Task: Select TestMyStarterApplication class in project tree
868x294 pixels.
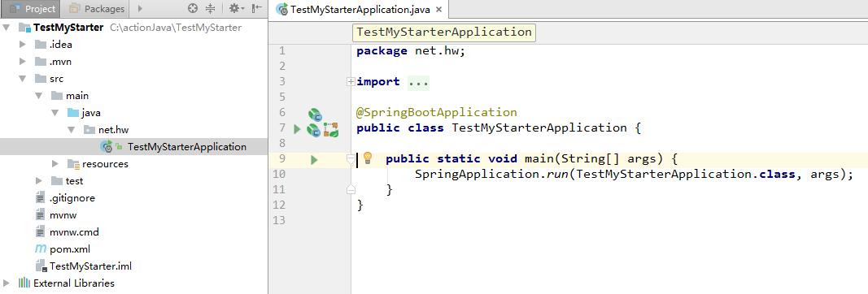Action: point(133,147)
